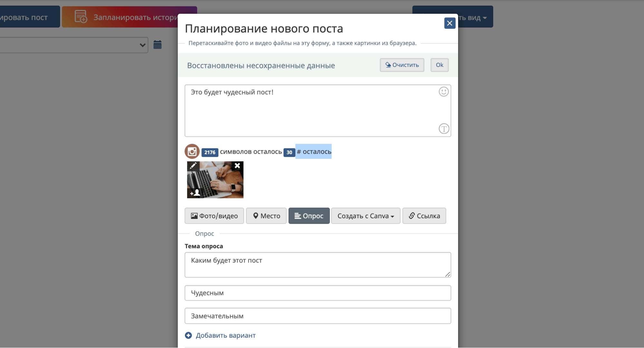Image resolution: width=644 pixels, height=348 pixels.
Task: Click the Тема опроса text field
Action: pos(317,265)
